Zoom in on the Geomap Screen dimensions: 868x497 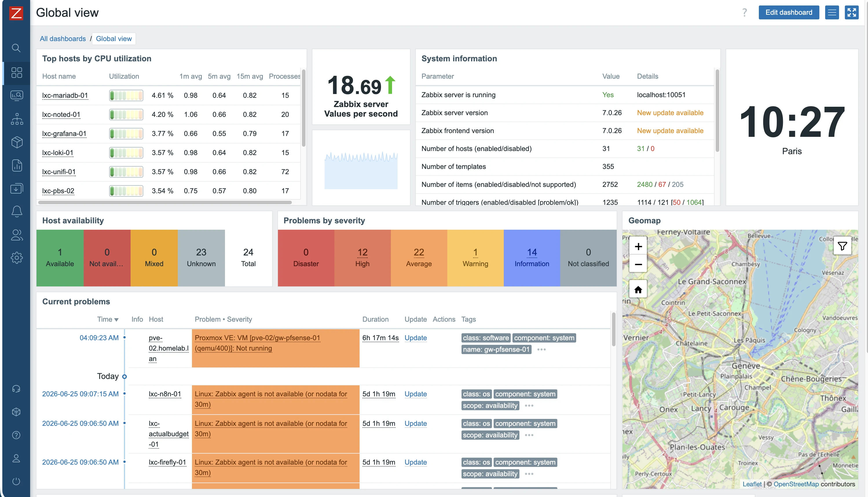point(638,246)
